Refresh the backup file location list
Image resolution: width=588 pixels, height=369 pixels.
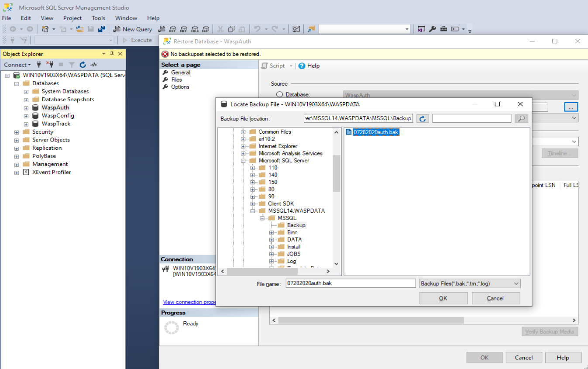[423, 118]
